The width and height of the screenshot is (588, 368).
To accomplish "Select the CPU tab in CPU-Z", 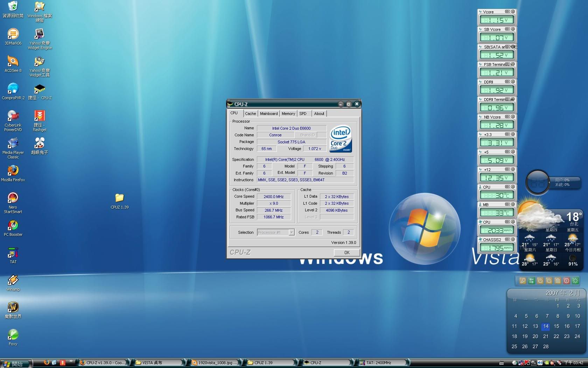I will pos(234,113).
